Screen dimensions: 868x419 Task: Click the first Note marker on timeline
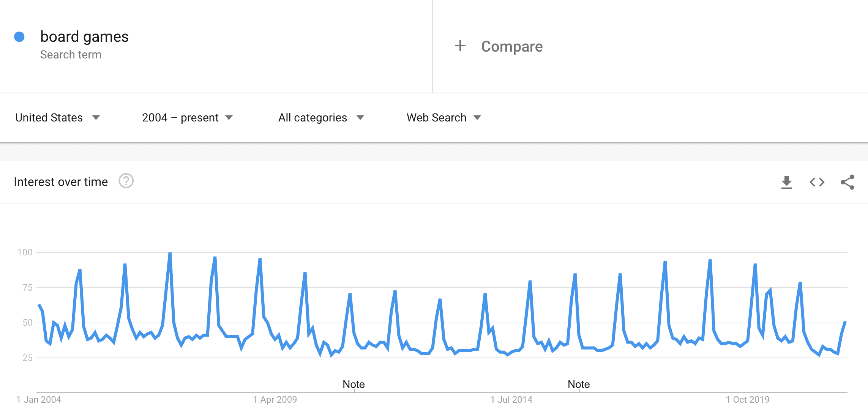tap(354, 384)
